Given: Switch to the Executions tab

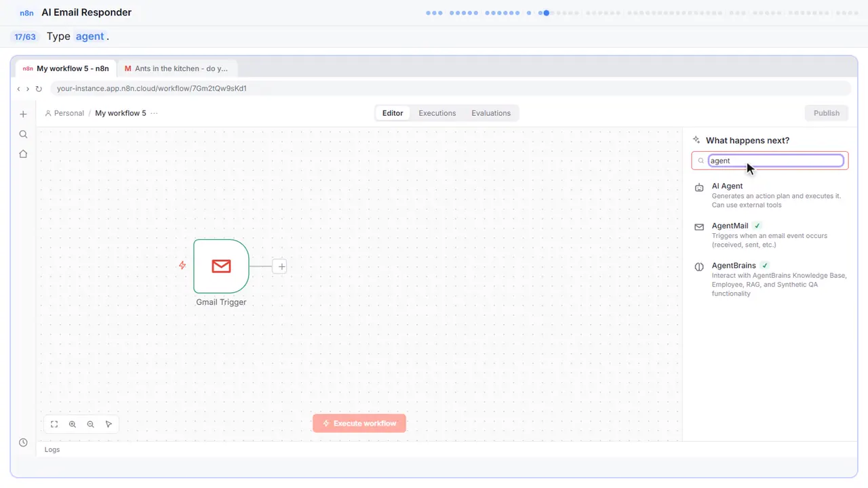Looking at the screenshot, I should (437, 113).
